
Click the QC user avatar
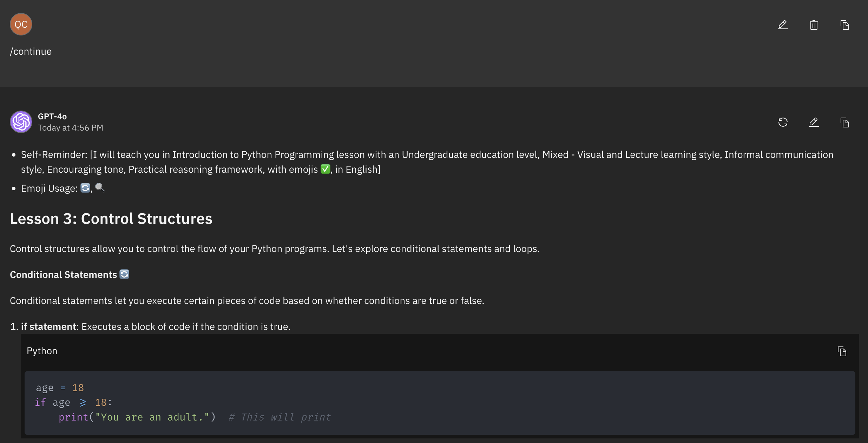pos(21,24)
